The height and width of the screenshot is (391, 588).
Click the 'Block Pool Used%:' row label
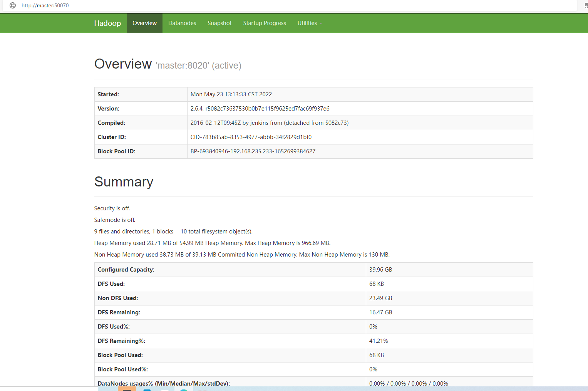(x=123, y=369)
